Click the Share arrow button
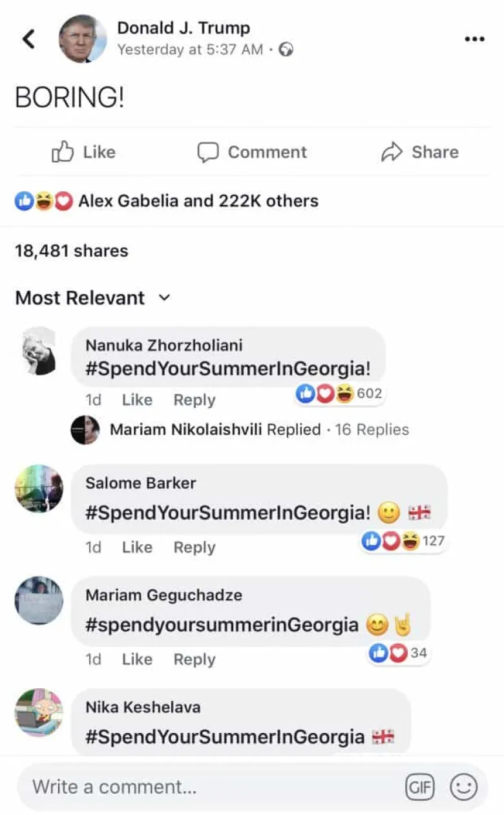Image resolution: width=504 pixels, height=815 pixels. [x=420, y=153]
